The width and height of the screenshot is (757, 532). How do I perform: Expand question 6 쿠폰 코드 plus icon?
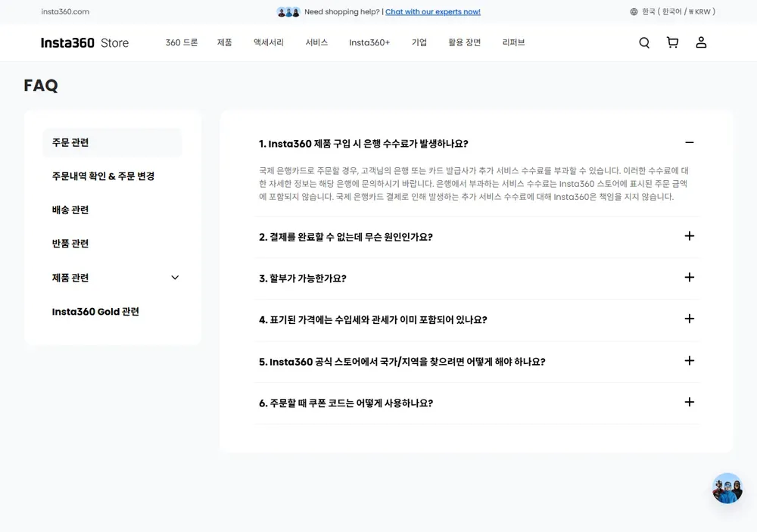(690, 402)
